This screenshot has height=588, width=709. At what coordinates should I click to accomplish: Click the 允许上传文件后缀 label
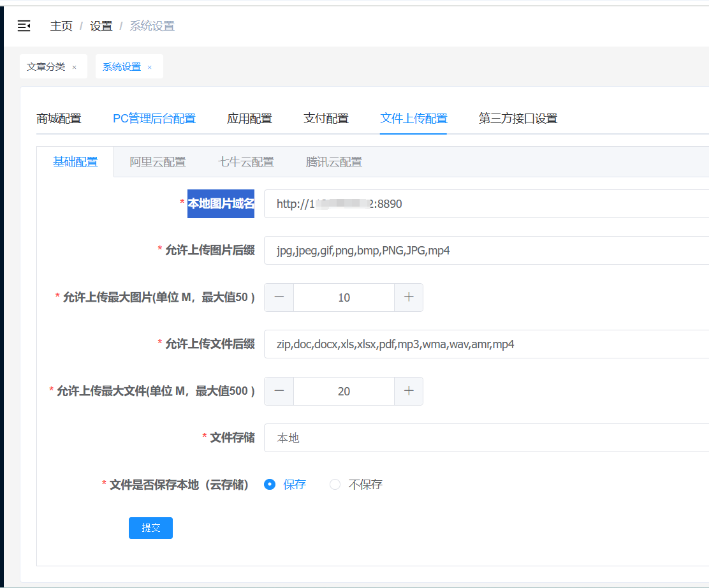(210, 344)
